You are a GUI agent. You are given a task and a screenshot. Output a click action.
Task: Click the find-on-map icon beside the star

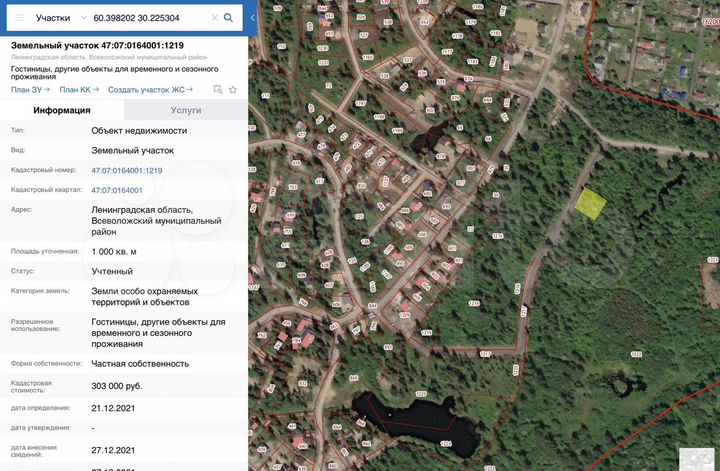218,90
